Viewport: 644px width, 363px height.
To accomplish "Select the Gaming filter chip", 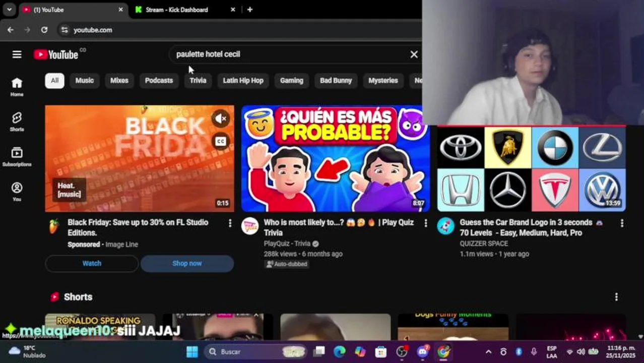I will [x=292, y=80].
